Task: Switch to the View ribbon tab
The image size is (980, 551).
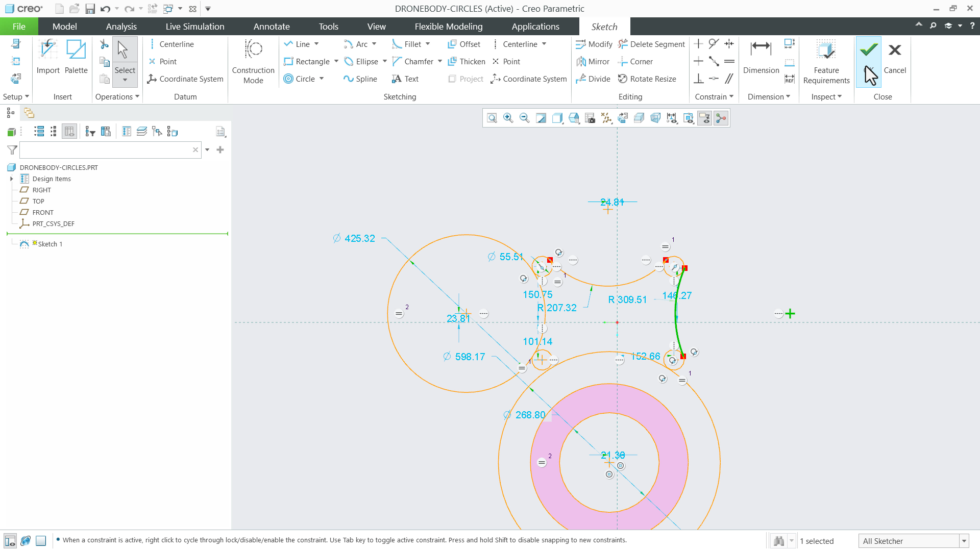Action: pos(376,27)
